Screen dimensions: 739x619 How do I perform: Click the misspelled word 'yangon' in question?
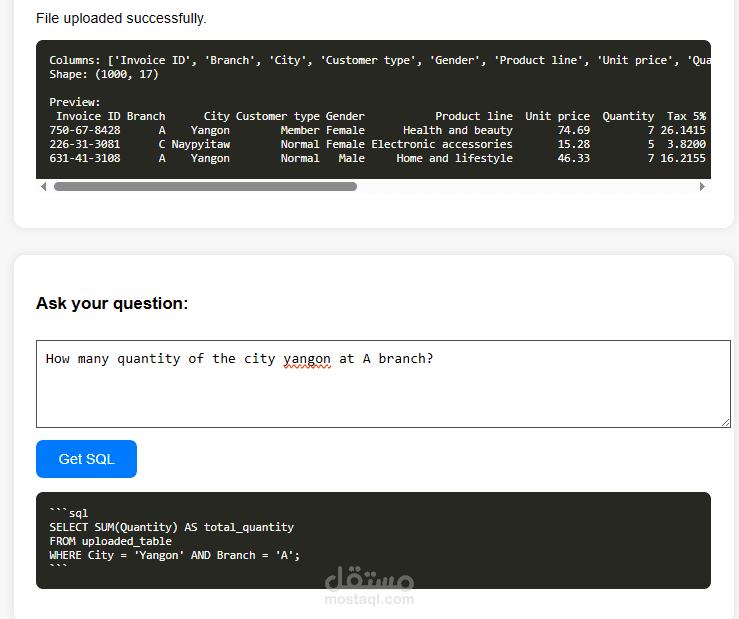pos(307,359)
